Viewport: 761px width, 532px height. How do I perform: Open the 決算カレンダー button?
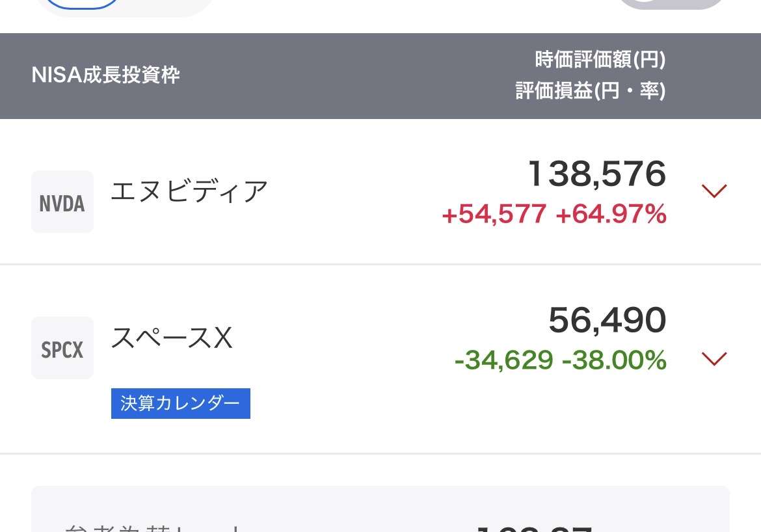click(x=181, y=403)
